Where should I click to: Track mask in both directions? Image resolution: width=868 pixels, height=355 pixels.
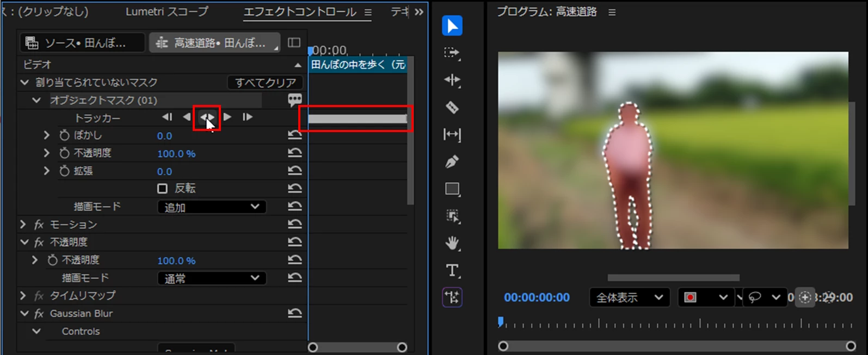(207, 117)
